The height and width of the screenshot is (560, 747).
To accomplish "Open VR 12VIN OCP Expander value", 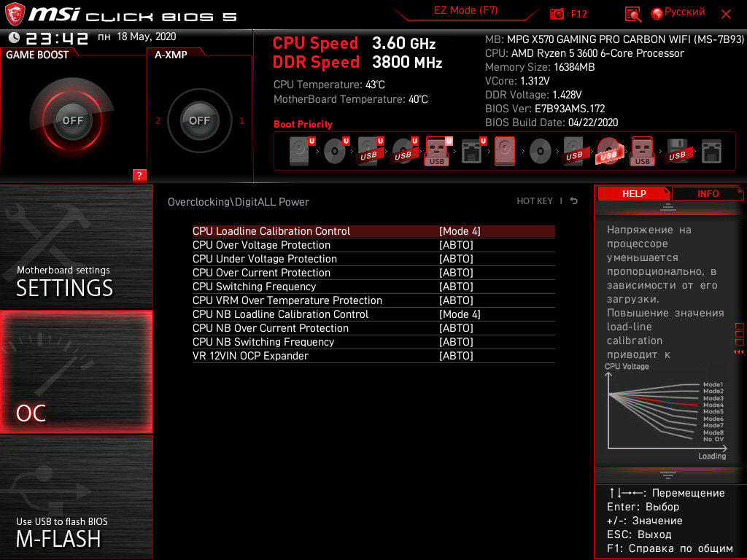I will (456, 356).
